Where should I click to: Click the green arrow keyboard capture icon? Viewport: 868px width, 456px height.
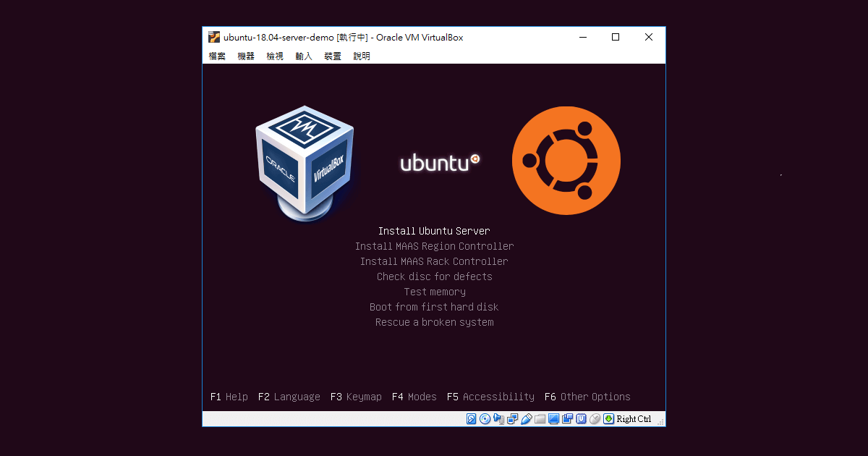(608, 419)
